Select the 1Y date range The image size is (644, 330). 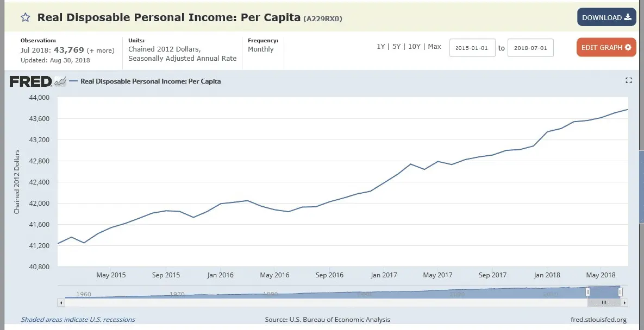pyautogui.click(x=381, y=47)
